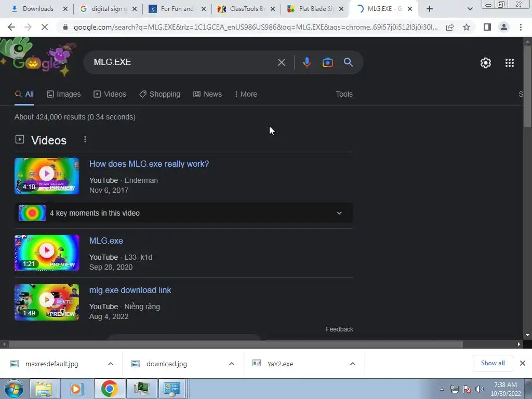Image resolution: width=532 pixels, height=399 pixels.
Task: Switch to Shopping results
Action: 160,95
